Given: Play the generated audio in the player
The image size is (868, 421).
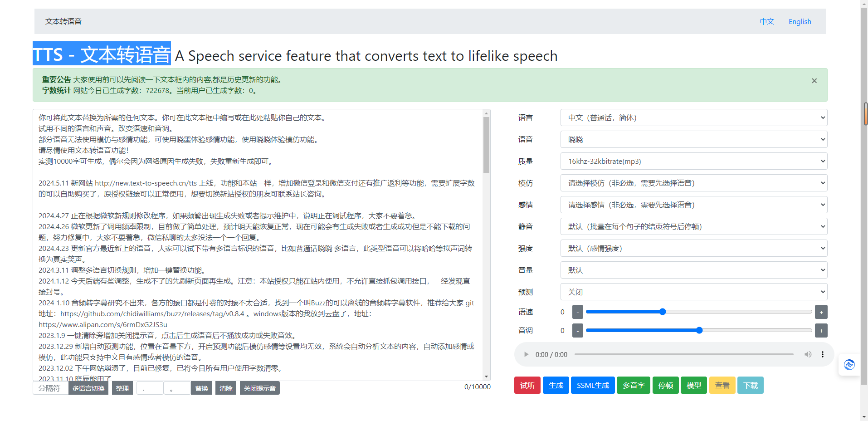Looking at the screenshot, I should click(526, 354).
